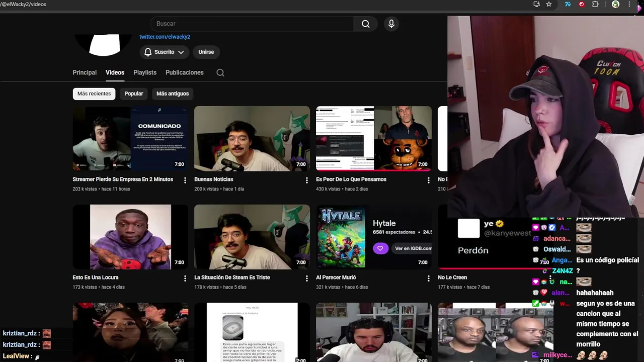Click '321 k vistas • hace 6 días' text

click(342, 287)
